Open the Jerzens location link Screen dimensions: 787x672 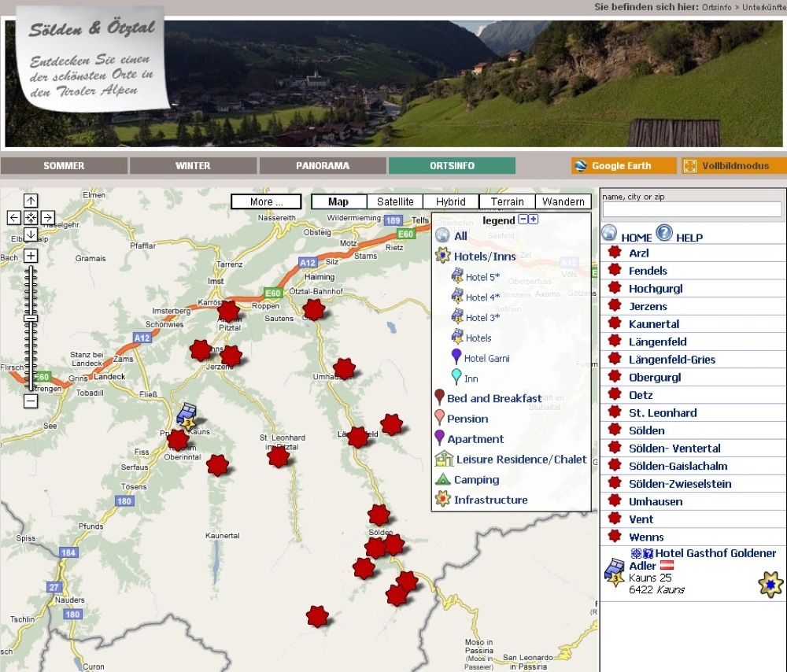tap(648, 307)
